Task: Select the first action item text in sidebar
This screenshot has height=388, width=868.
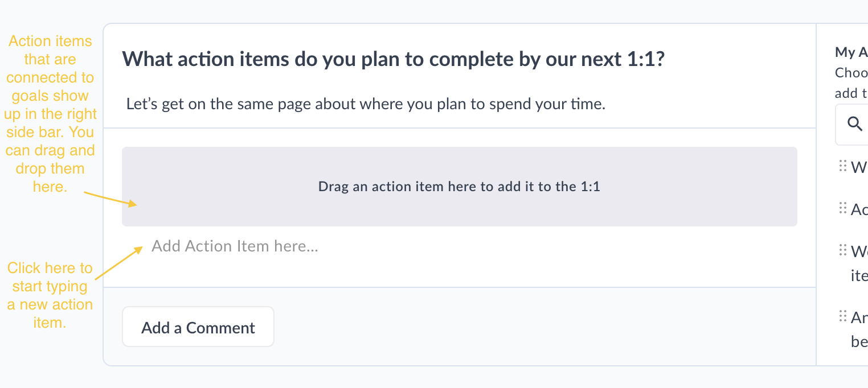Action: coord(859,167)
